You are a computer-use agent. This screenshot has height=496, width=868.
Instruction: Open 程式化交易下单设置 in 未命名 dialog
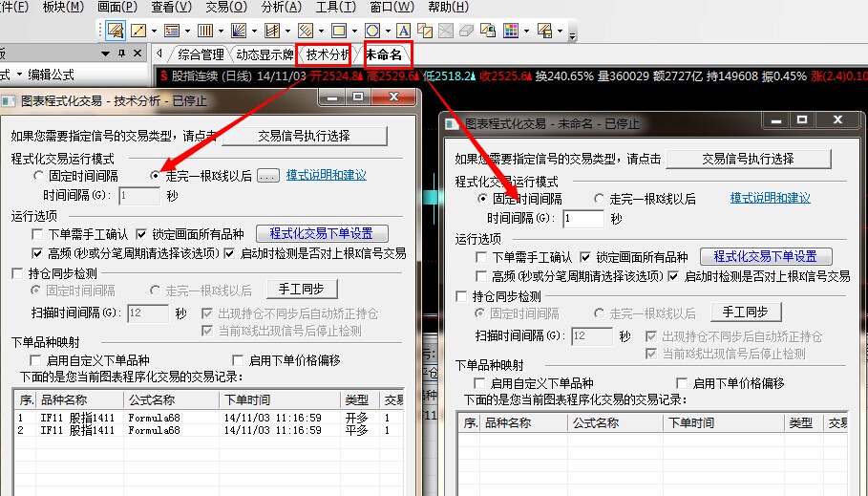coord(766,256)
